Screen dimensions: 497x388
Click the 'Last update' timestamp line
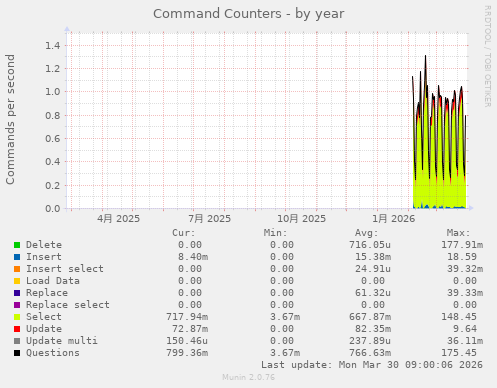coord(372,365)
